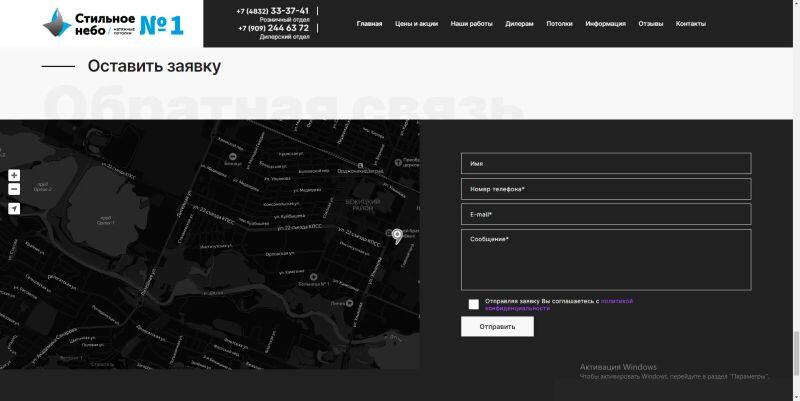Open the Главная menu item
800x401 pixels.
click(369, 23)
